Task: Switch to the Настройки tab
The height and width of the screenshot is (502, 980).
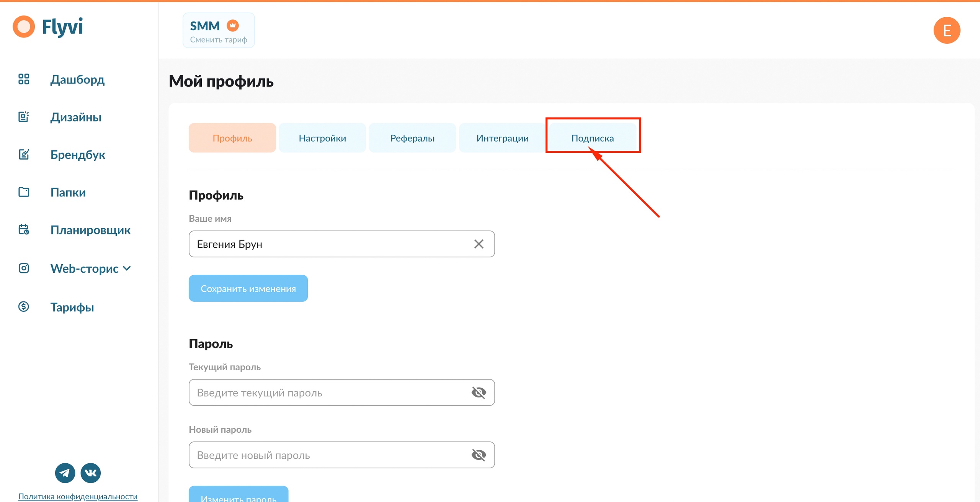Action: pyautogui.click(x=322, y=138)
